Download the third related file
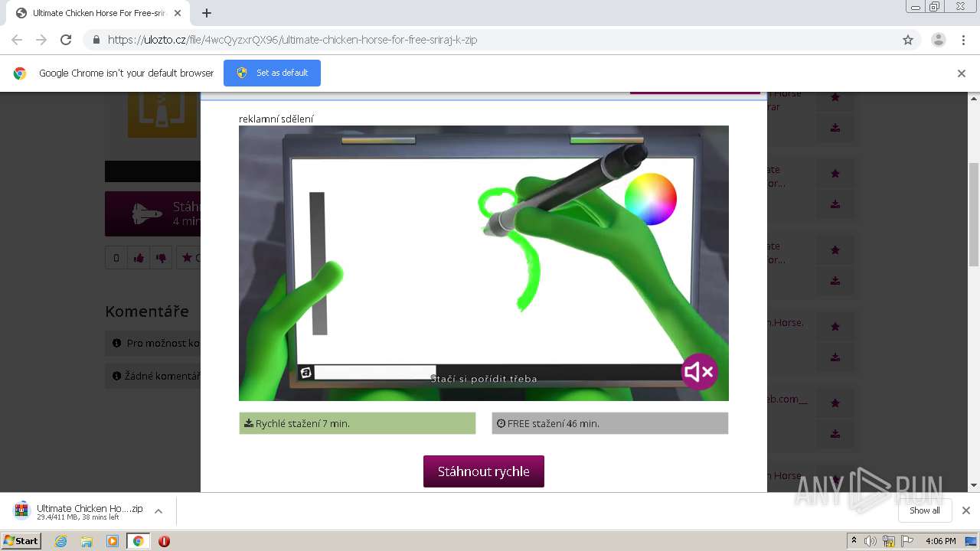 [835, 281]
